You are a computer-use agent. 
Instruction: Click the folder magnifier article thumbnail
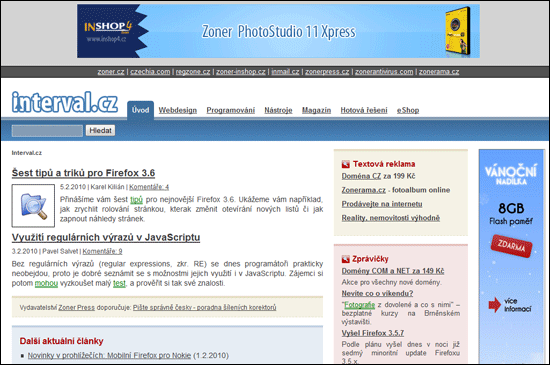click(x=33, y=206)
